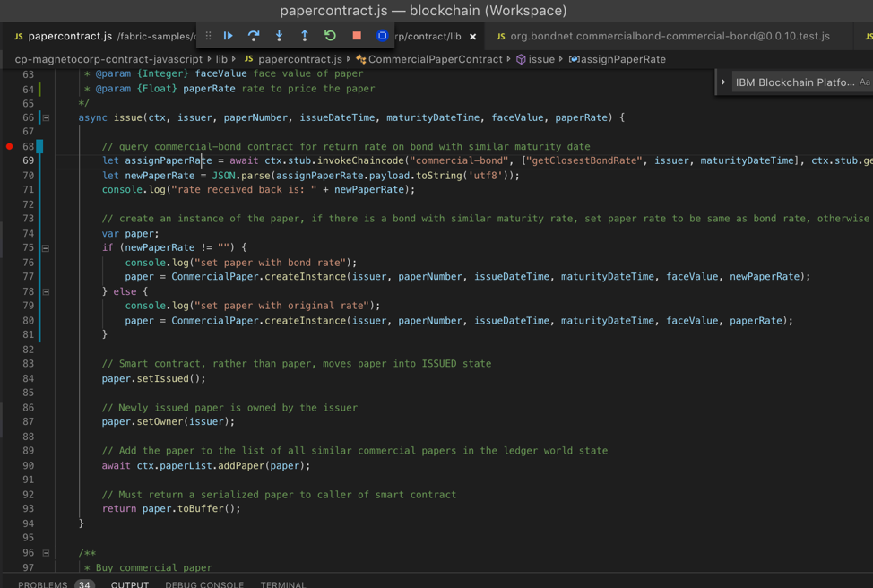Click paper.setIssued(); statement
The width and height of the screenshot is (873, 588).
[x=153, y=378]
